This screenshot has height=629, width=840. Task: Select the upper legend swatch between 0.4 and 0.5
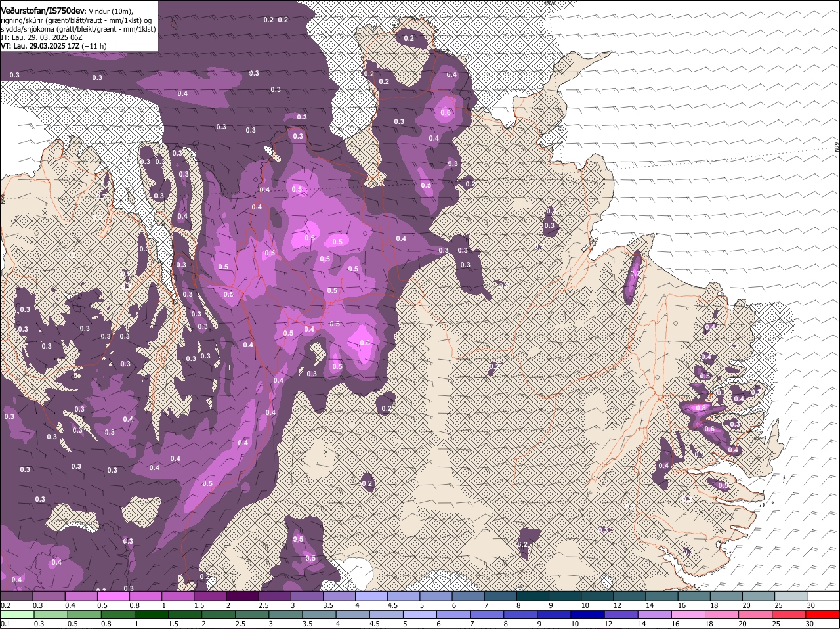click(x=81, y=596)
